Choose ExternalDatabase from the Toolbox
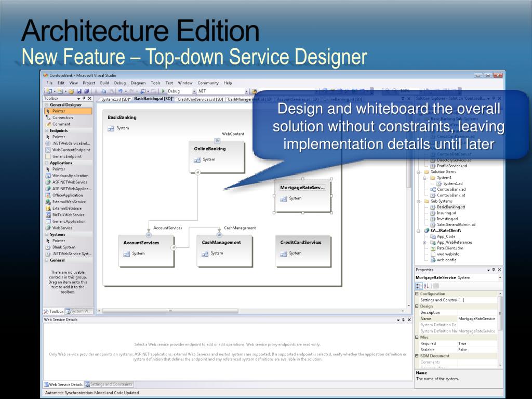532x399 pixels. point(67,208)
